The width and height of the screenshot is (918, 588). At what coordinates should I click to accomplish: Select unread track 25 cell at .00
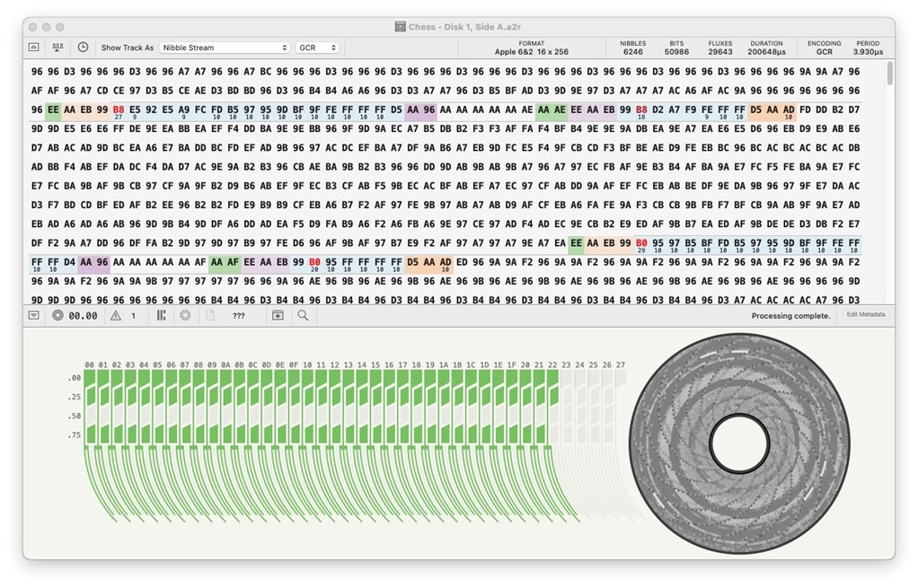coord(594,379)
